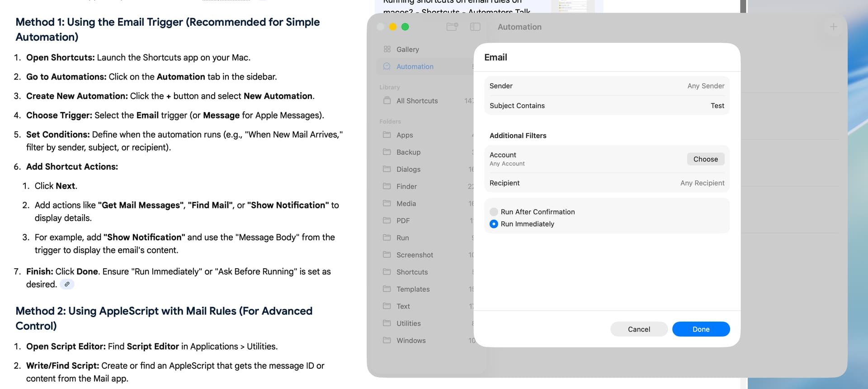Select the Run Immediately option

494,224
